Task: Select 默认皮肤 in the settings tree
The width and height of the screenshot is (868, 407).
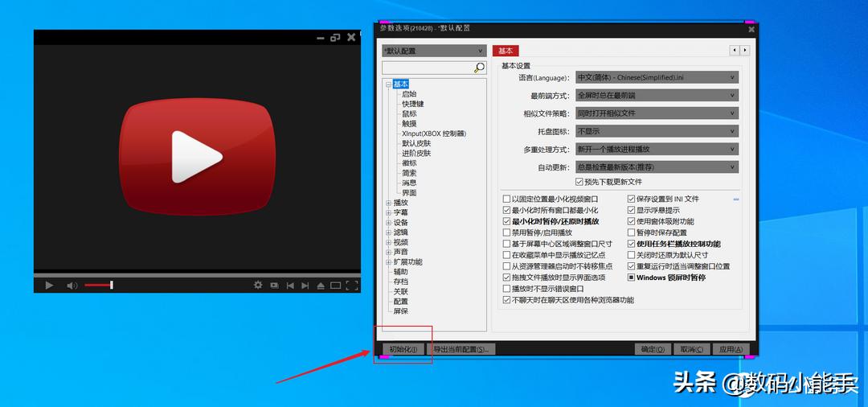Action: pos(416,143)
